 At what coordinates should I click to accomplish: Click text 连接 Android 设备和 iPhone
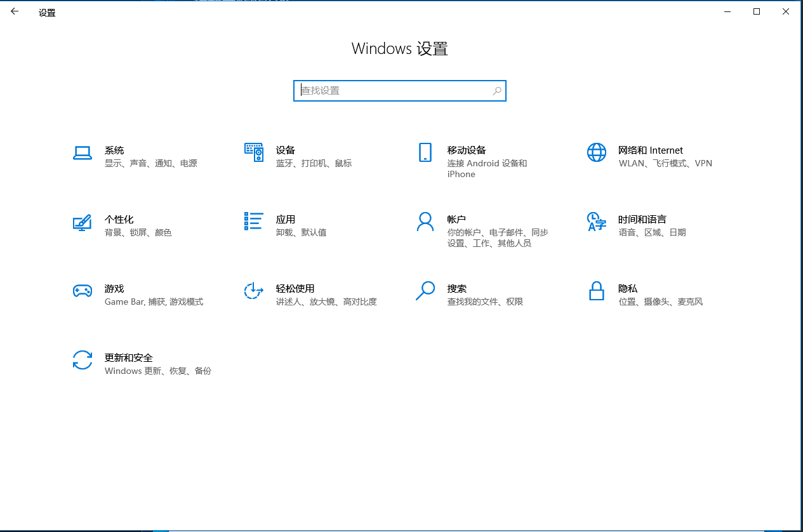488,169
